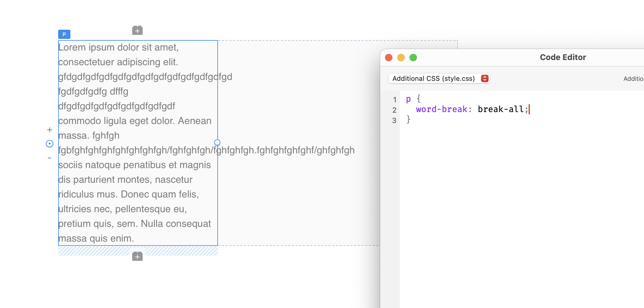Click the plus icon left of the paragraph
Viewport: 644px width, 308px height.
[x=50, y=130]
